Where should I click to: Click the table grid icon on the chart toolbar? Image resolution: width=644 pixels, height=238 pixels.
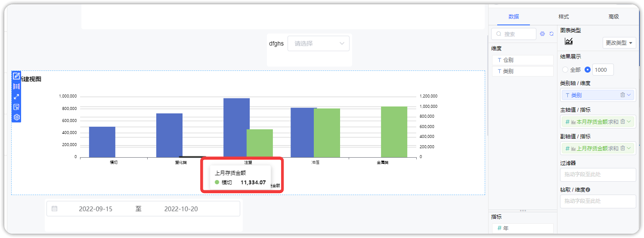click(16, 86)
